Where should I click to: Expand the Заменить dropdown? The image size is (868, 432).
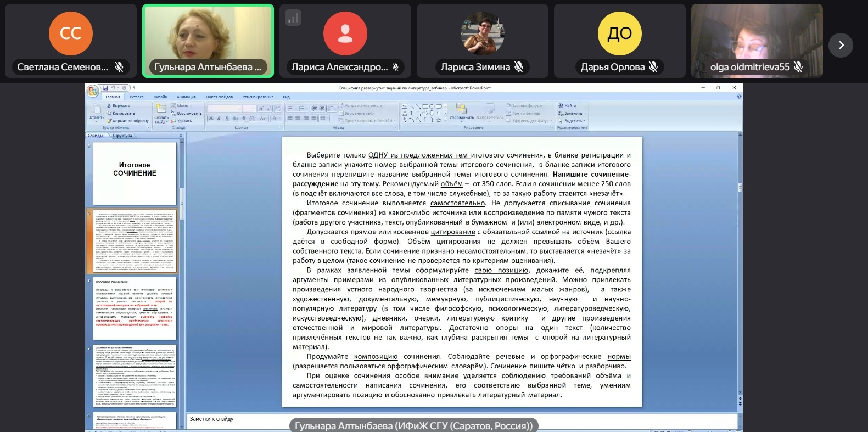click(x=585, y=114)
